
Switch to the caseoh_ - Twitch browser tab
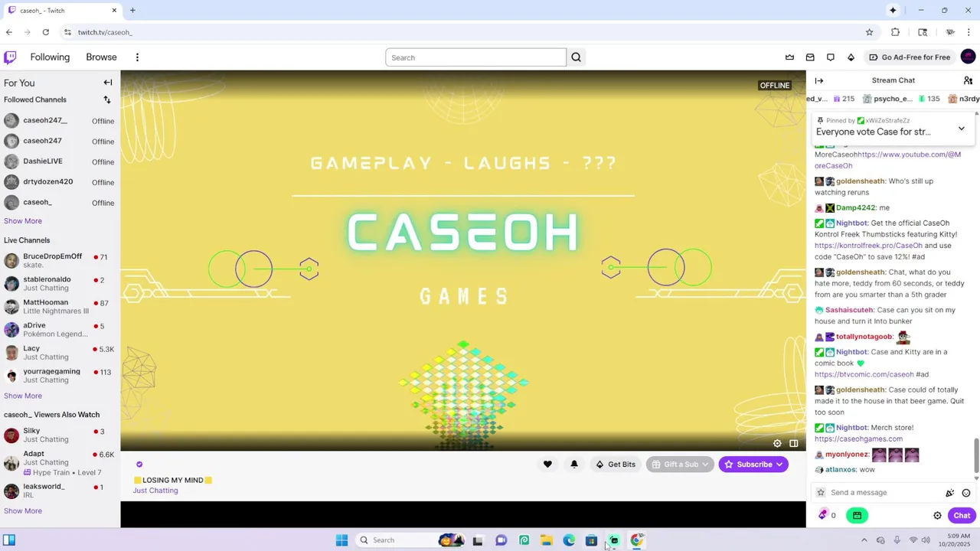63,11
